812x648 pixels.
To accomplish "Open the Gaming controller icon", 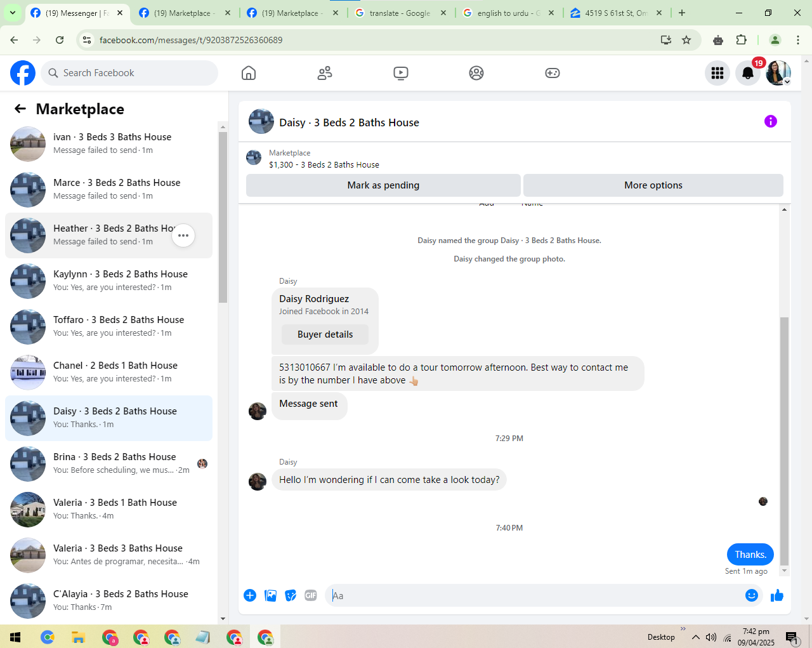I will point(553,73).
